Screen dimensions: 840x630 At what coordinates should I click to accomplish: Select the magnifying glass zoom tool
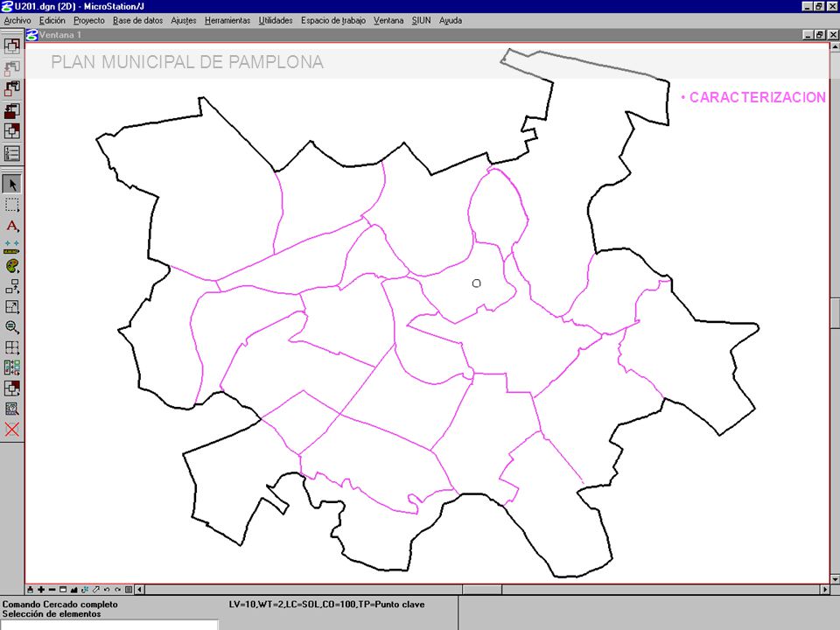(x=11, y=327)
